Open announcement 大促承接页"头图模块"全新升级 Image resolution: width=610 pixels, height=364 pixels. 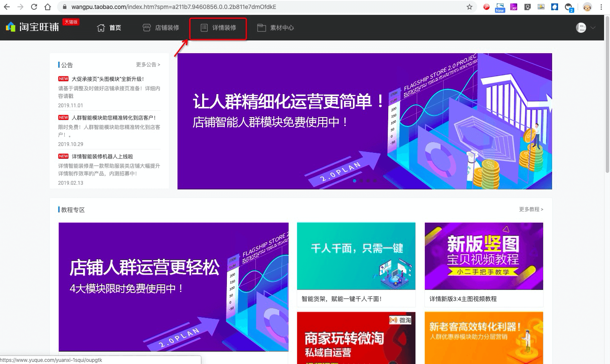tap(108, 79)
